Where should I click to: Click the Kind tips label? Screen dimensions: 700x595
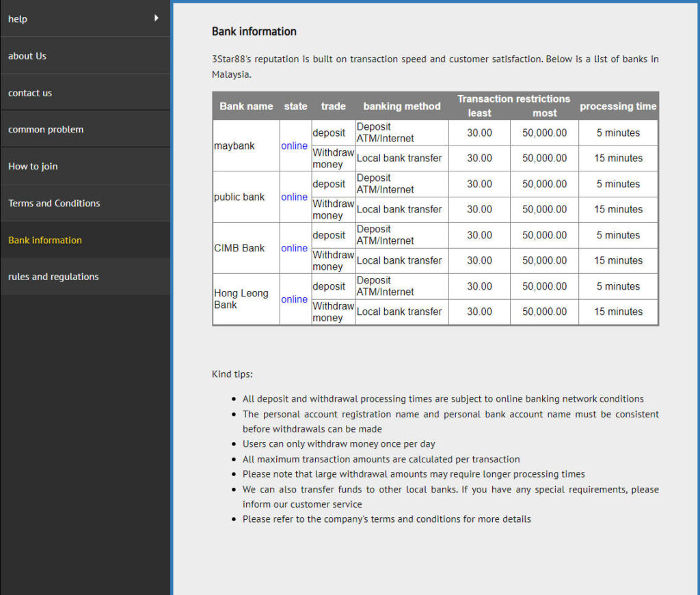tap(232, 374)
